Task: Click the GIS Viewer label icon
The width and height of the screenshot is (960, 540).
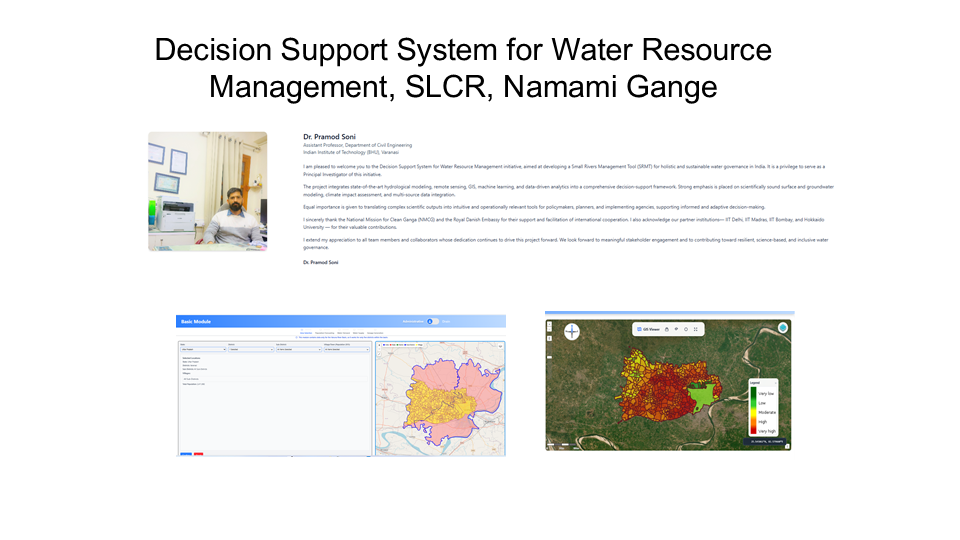Action: pyautogui.click(x=639, y=329)
